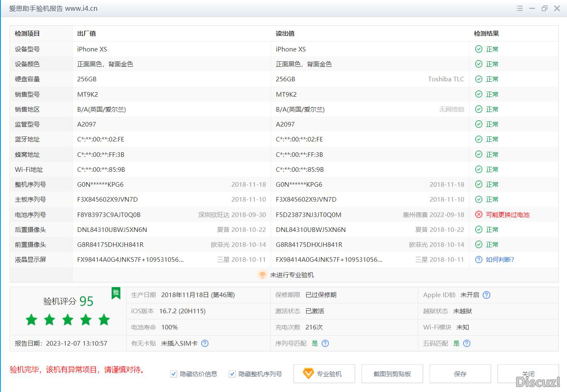Click green check icon in 硬盘容量 row
This screenshot has height=392, width=567.
[479, 79]
